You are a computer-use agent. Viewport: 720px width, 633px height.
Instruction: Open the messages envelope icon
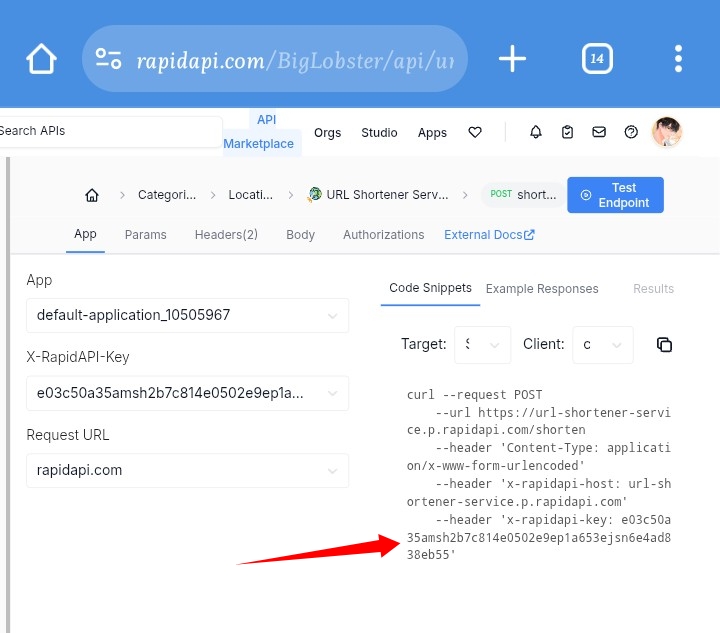[599, 132]
